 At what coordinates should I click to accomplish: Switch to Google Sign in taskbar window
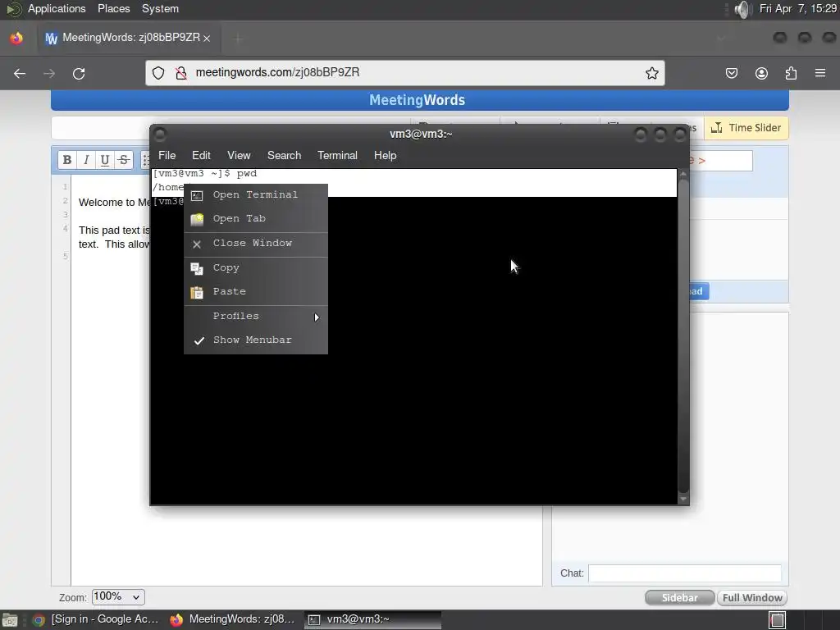(x=98, y=619)
